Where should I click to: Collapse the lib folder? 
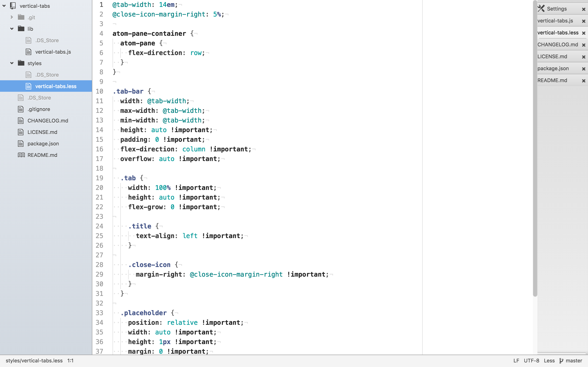tap(12, 29)
